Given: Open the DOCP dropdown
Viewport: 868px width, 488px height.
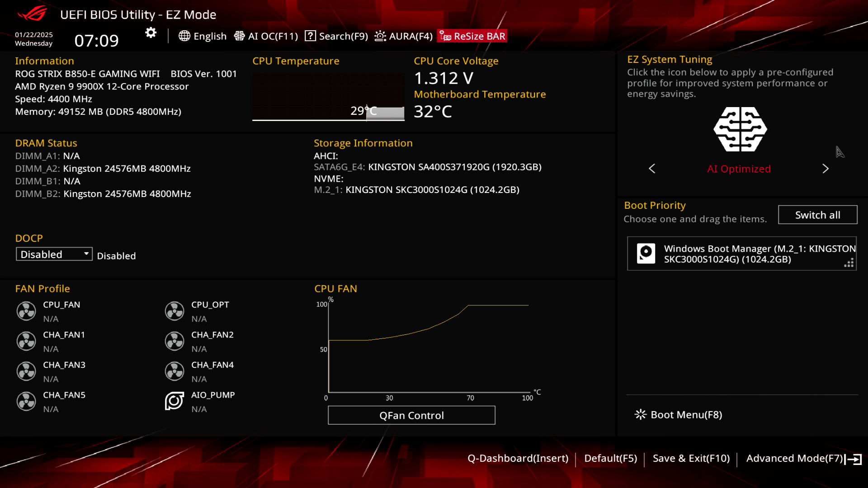Looking at the screenshot, I should click(85, 254).
